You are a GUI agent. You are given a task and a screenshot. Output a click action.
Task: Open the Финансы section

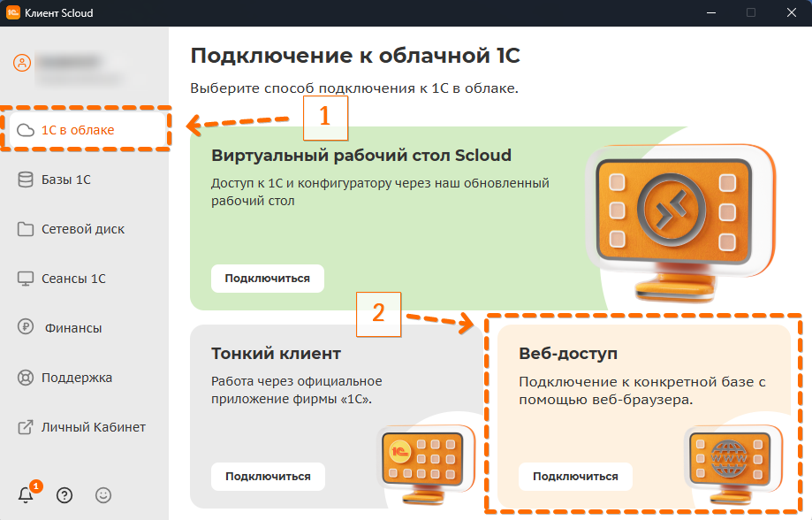point(72,328)
